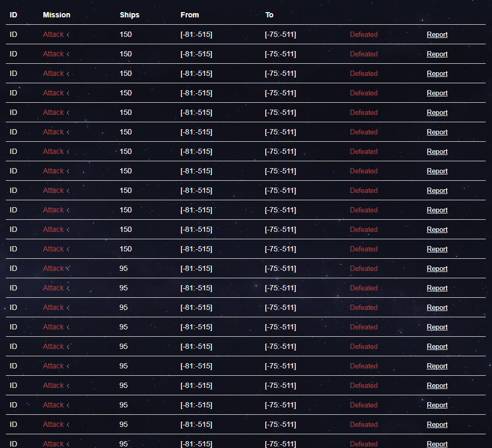Open Report for the last 150-ship attack
This screenshot has width=492, height=448.
[437, 249]
